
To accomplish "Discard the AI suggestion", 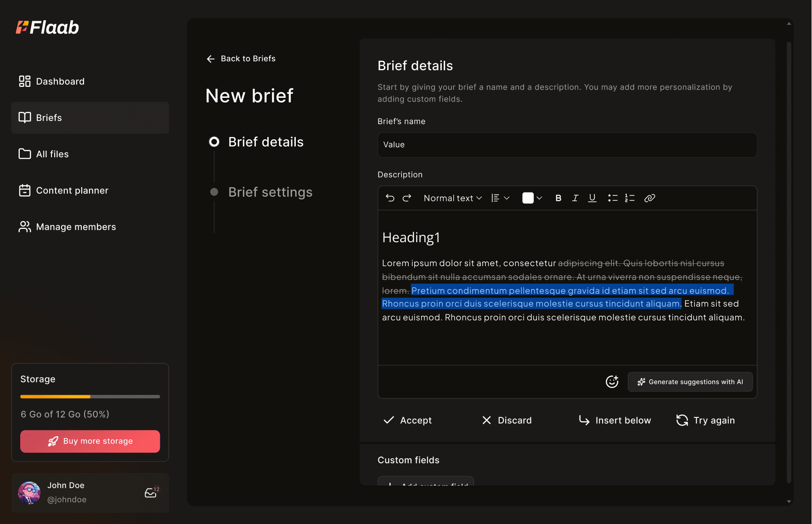I will pyautogui.click(x=507, y=420).
